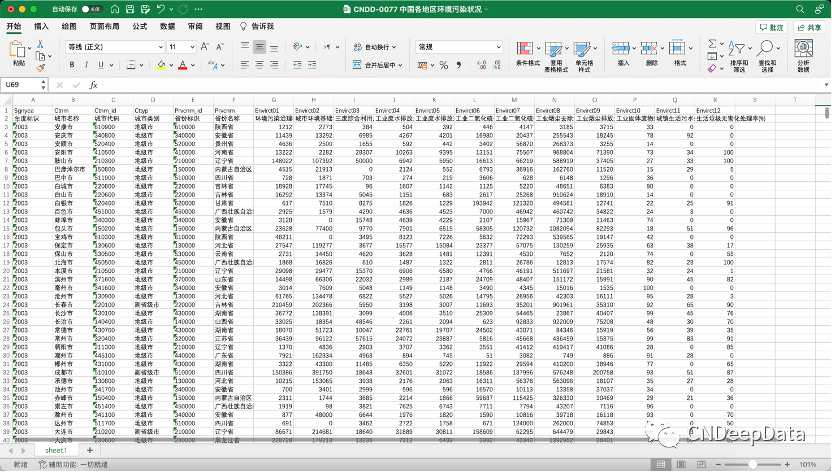
Task: Click the Find and Select (查找和选择) magnifier icon
Action: pos(765,48)
